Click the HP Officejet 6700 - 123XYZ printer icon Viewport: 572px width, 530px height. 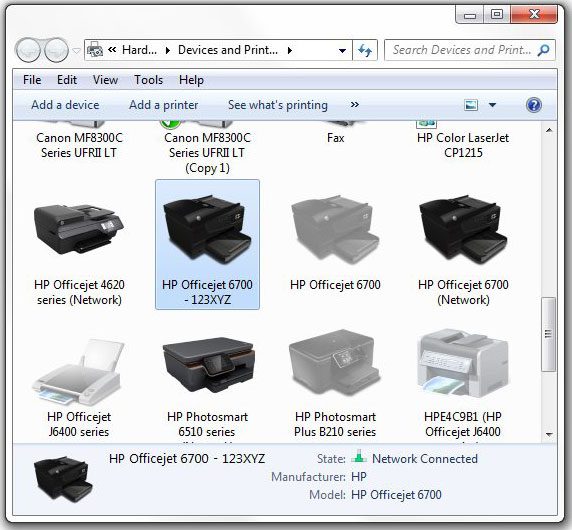tap(208, 230)
